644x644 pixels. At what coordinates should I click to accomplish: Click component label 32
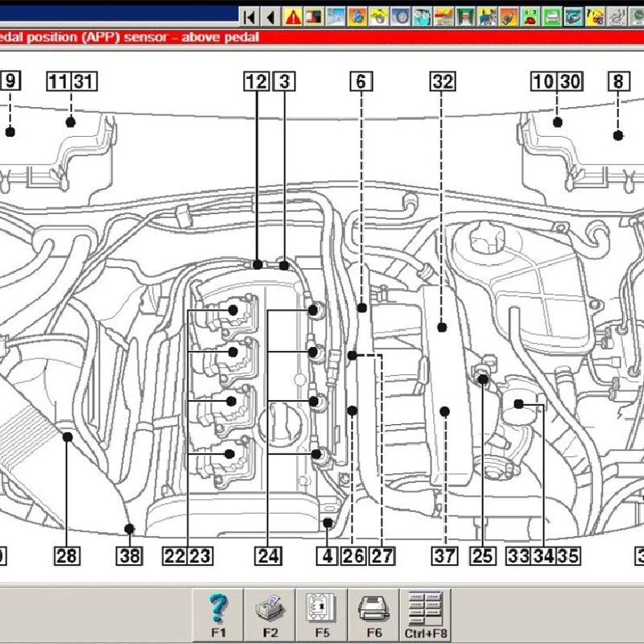pos(443,81)
